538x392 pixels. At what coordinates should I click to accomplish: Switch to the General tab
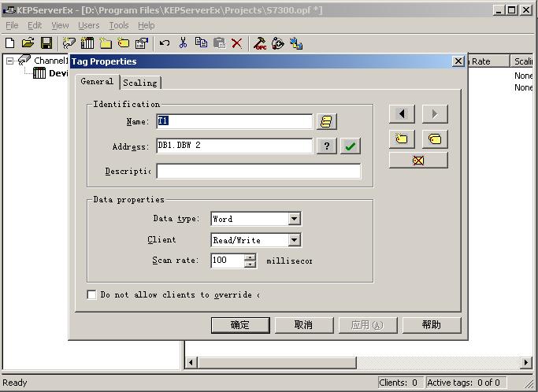point(97,82)
